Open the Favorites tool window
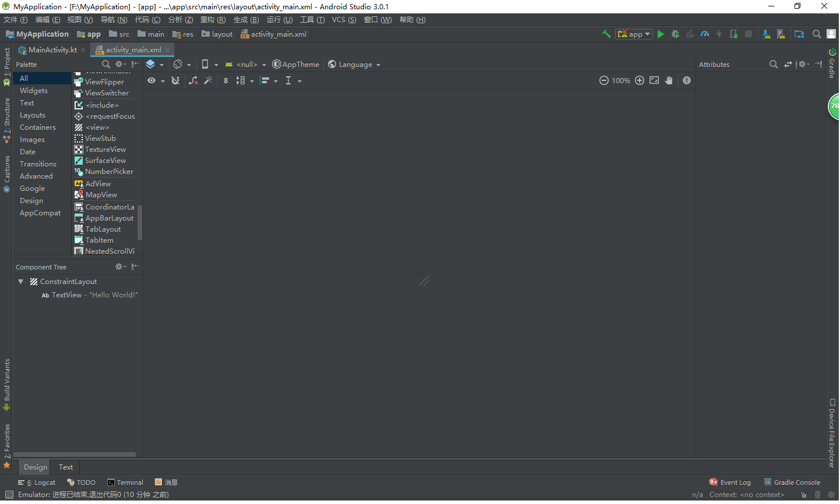 pos(7,446)
